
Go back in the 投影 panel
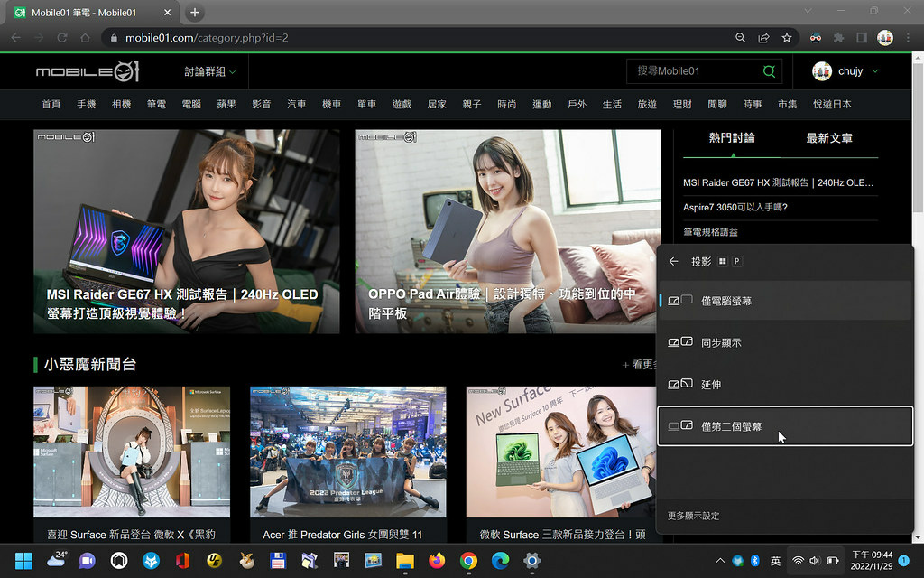[674, 261]
